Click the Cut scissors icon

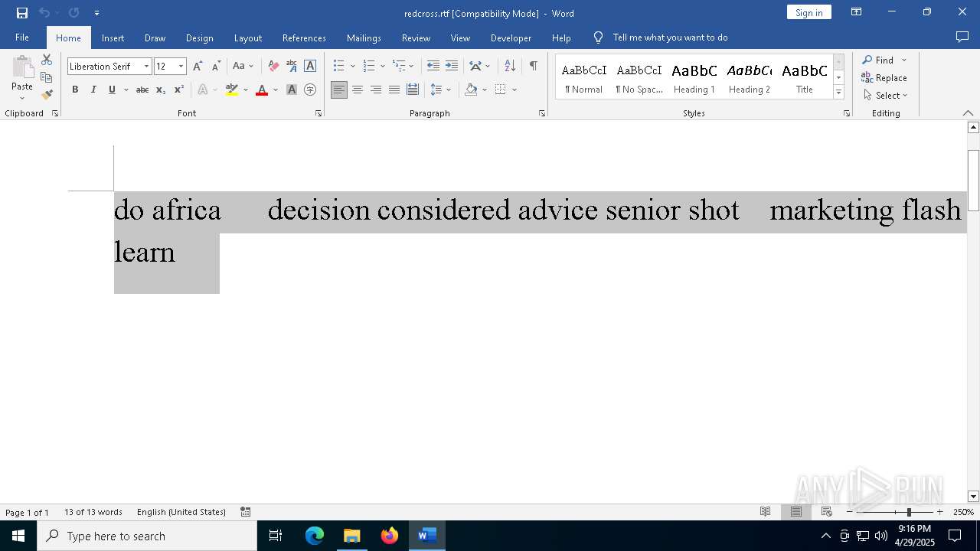click(x=47, y=60)
